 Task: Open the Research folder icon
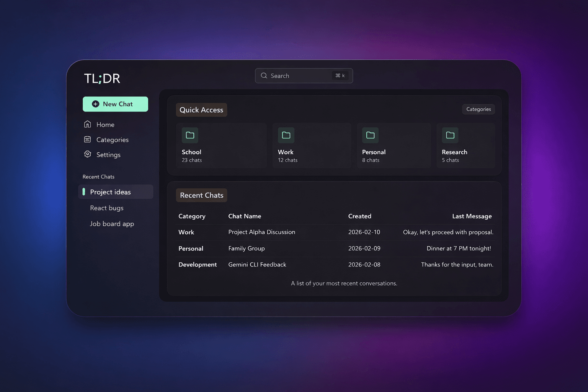coord(450,135)
